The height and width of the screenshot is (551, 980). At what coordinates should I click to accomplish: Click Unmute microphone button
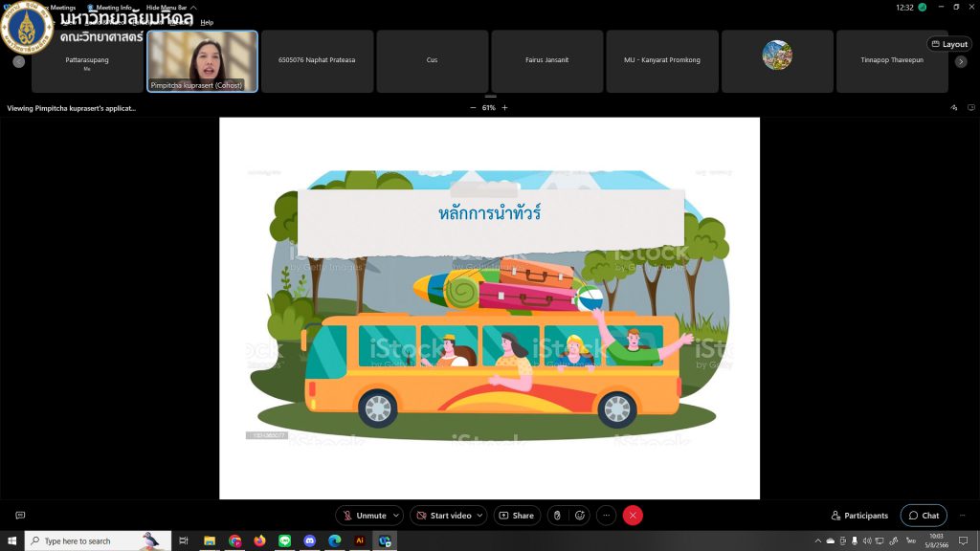point(364,516)
